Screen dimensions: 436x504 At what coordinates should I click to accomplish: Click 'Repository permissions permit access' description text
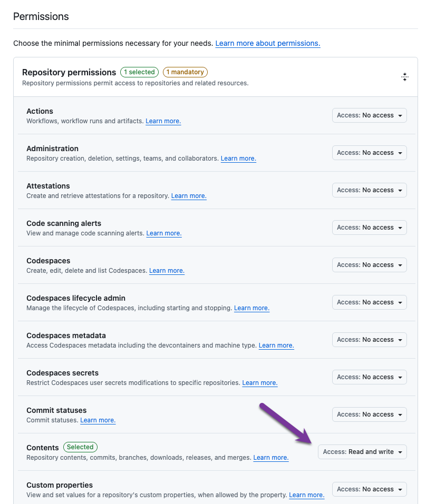click(x=135, y=83)
